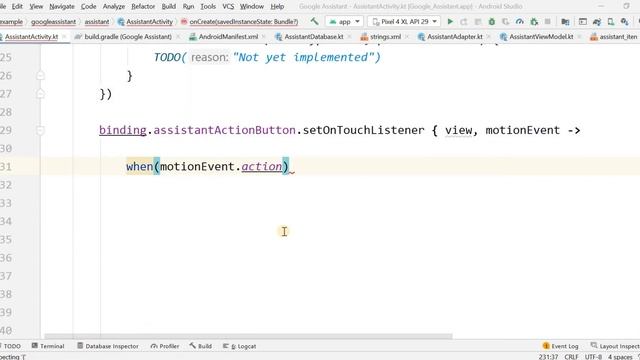Click the assistant package breadcrumb
This screenshot has height=360, width=640.
coord(97,22)
